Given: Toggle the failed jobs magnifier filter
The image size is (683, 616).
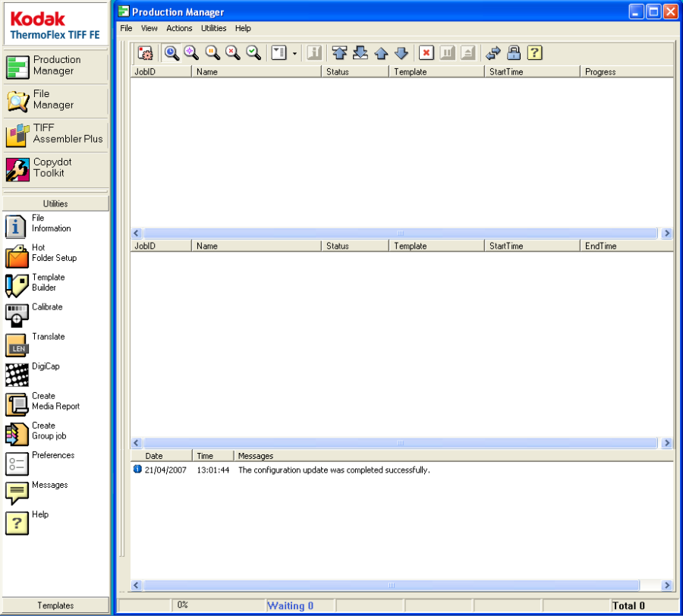Looking at the screenshot, I should pos(233,53).
